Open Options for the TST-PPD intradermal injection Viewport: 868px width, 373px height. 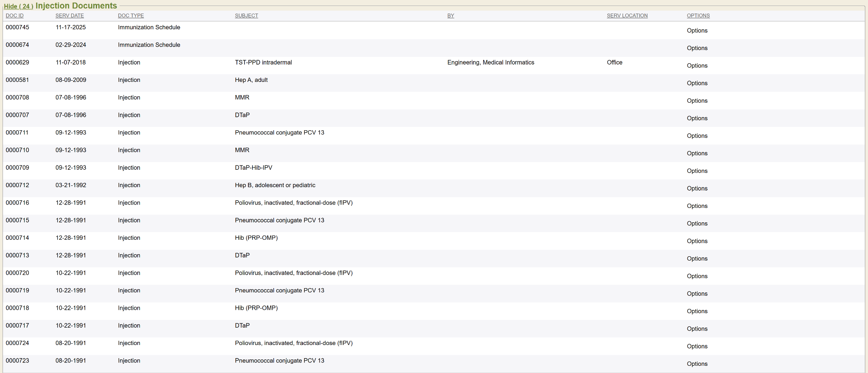click(697, 66)
